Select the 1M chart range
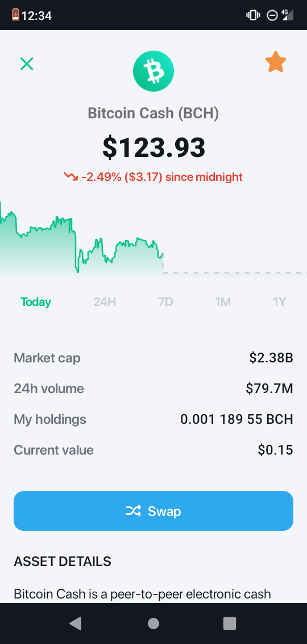 223,302
